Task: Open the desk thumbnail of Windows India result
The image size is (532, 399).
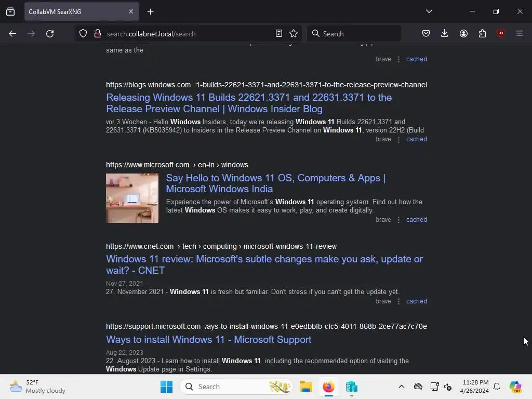Action: tap(132, 198)
